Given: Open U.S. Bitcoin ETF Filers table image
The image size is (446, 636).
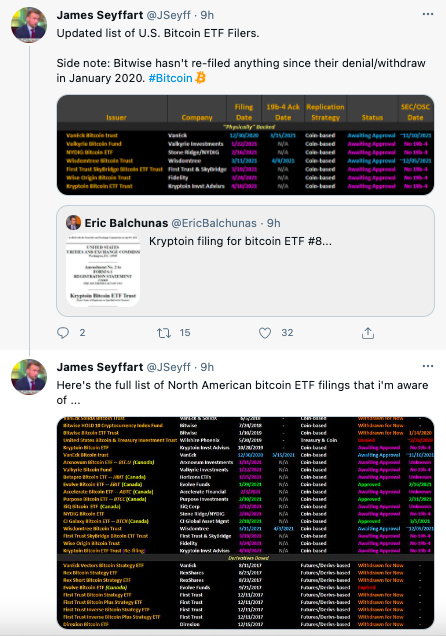Looking at the screenshot, I should click(245, 145).
